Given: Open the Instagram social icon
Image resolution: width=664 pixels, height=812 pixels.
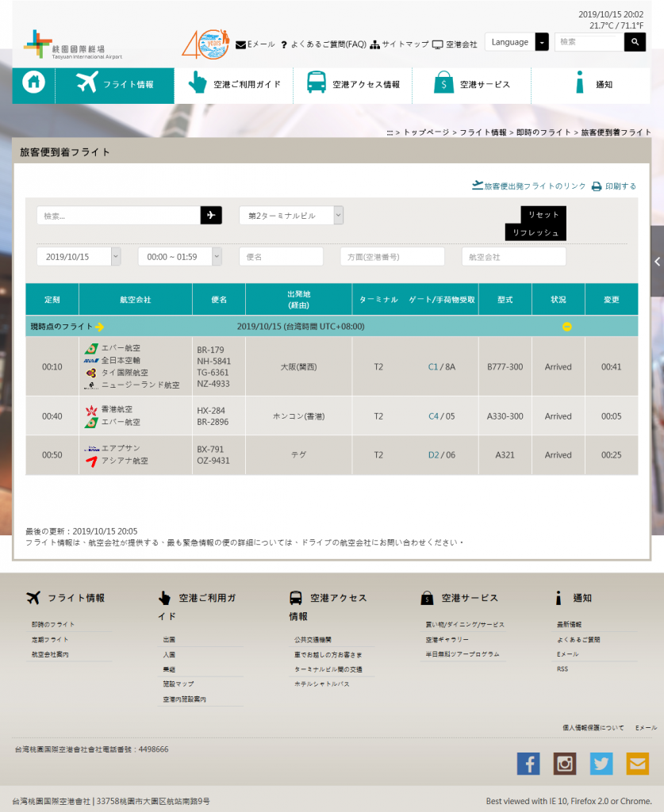Looking at the screenshot, I should coord(565,764).
